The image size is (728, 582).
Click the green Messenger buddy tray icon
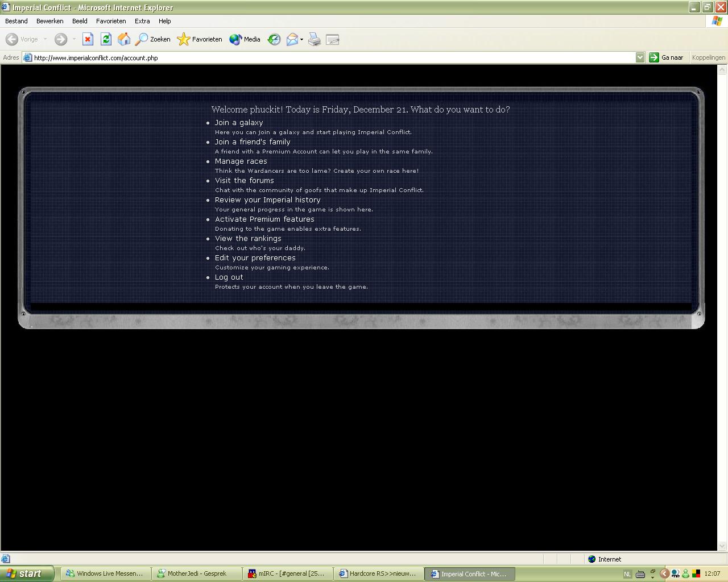(x=685, y=574)
